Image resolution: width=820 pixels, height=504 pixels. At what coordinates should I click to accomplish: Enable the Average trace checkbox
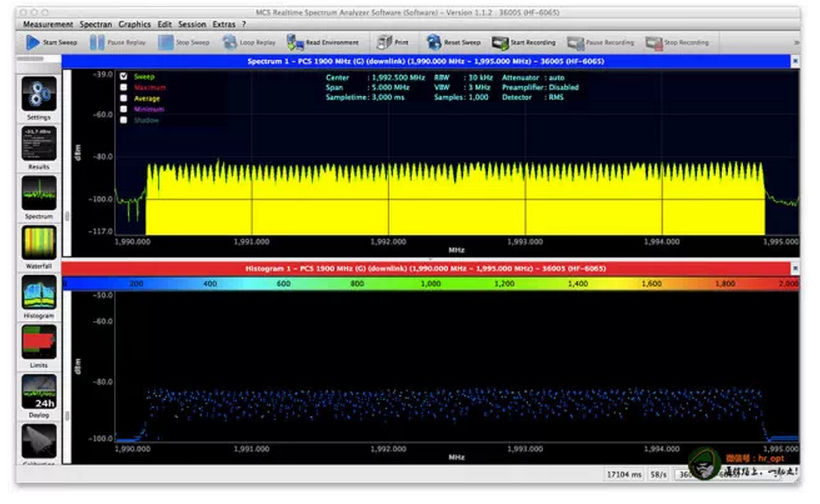click(123, 98)
